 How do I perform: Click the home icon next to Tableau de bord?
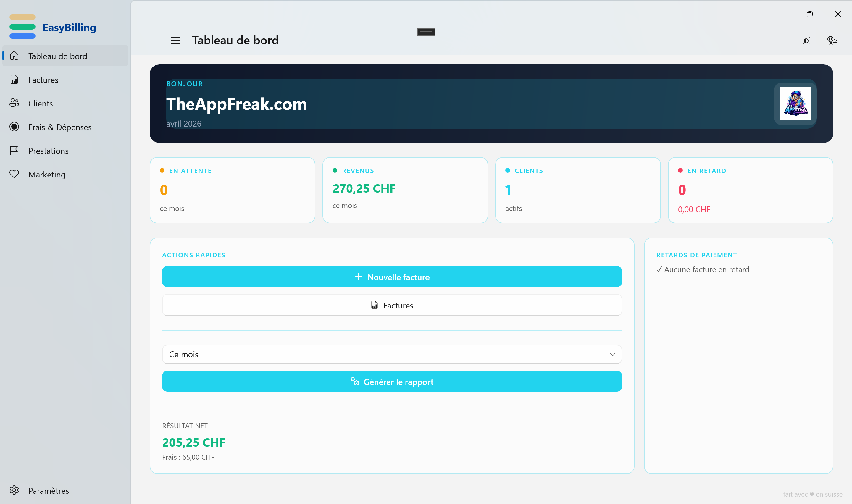14,56
